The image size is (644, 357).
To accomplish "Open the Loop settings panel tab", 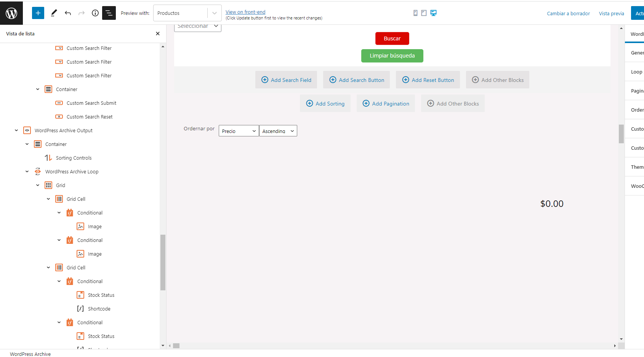I will (x=634, y=72).
